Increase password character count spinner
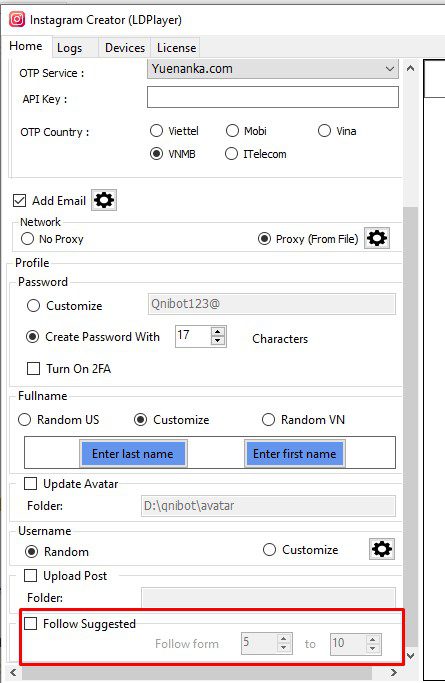This screenshot has width=445, height=683. (x=218, y=331)
